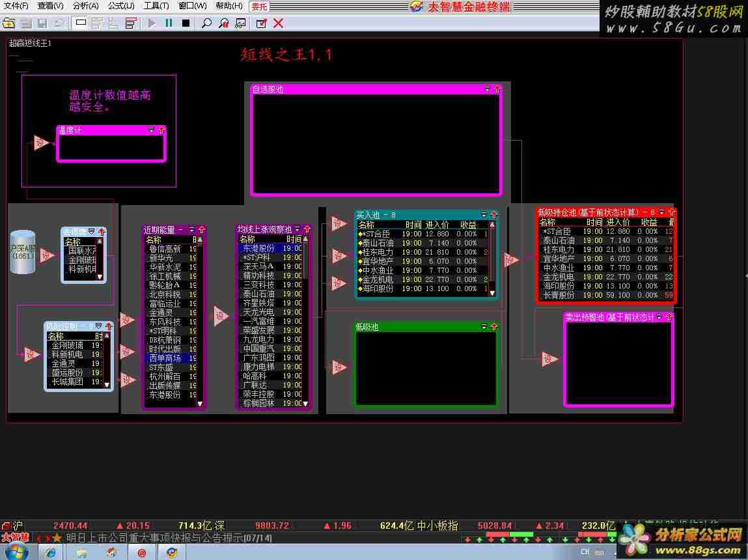This screenshot has height=560, width=748.
Task: Click the magnifier with red badge icon
Action: (223, 23)
